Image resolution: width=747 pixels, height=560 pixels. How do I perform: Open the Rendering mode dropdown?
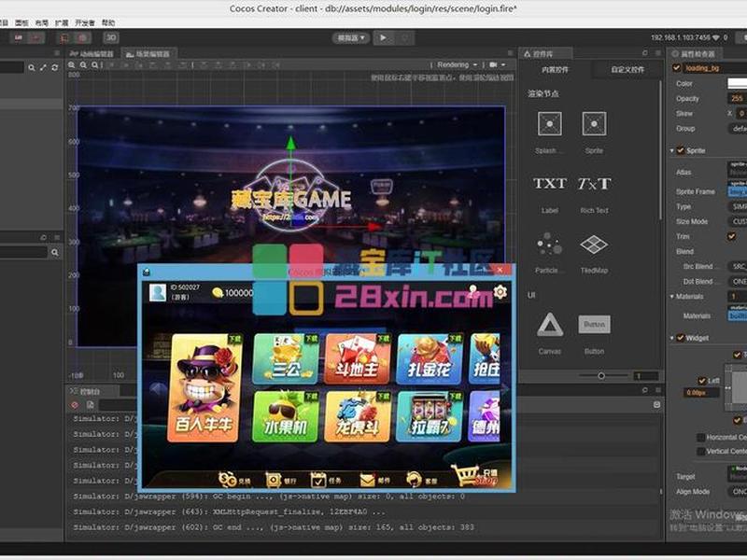pos(458,64)
